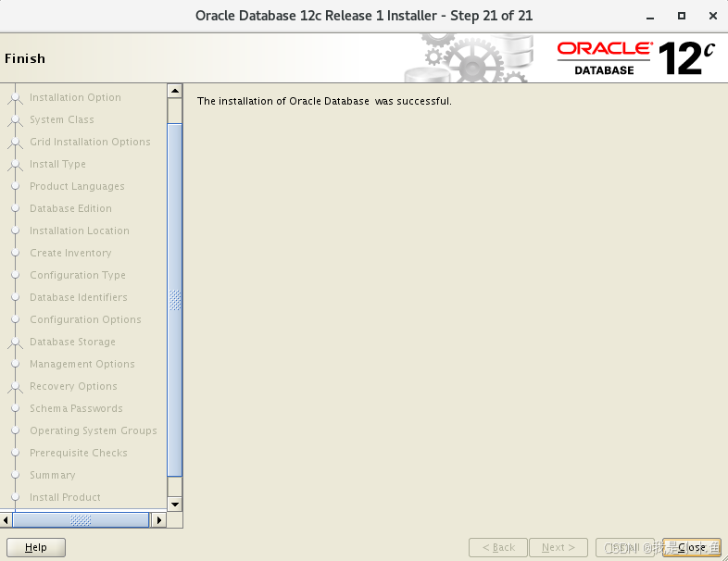728x561 pixels.
Task: Click the horizontal scroll left arrow
Action: click(6, 519)
